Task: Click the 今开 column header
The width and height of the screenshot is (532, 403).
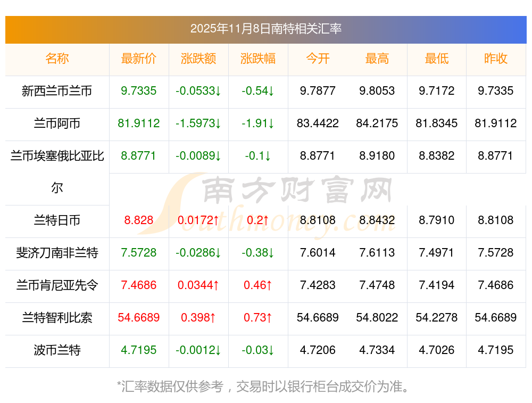Action: tap(318, 59)
